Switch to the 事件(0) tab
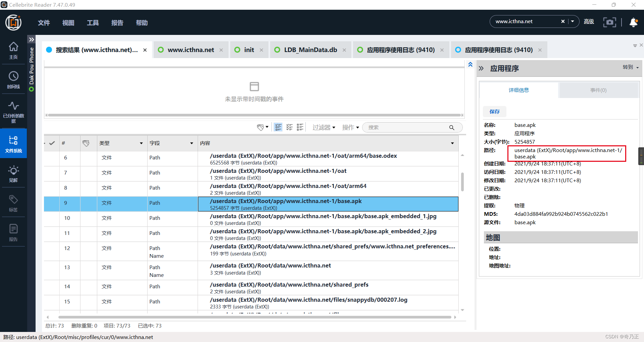Viewport: 644px width, 342px height. [598, 90]
